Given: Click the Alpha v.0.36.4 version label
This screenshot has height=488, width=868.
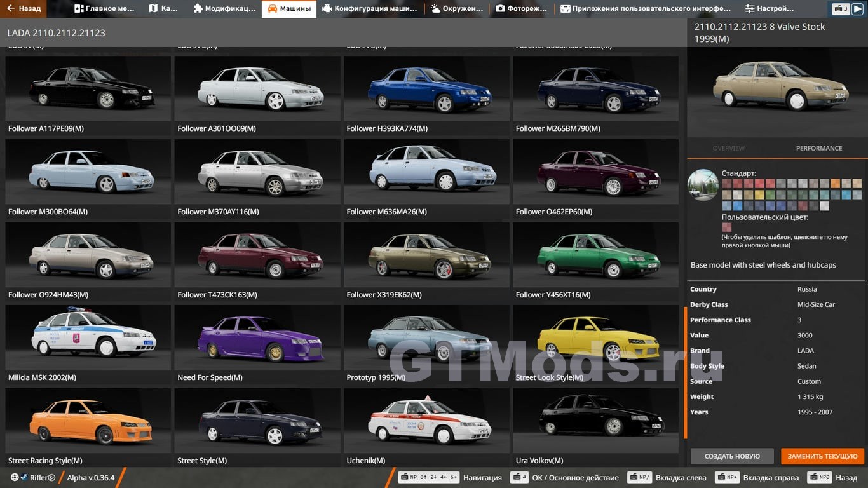Looking at the screenshot, I should click(91, 478).
